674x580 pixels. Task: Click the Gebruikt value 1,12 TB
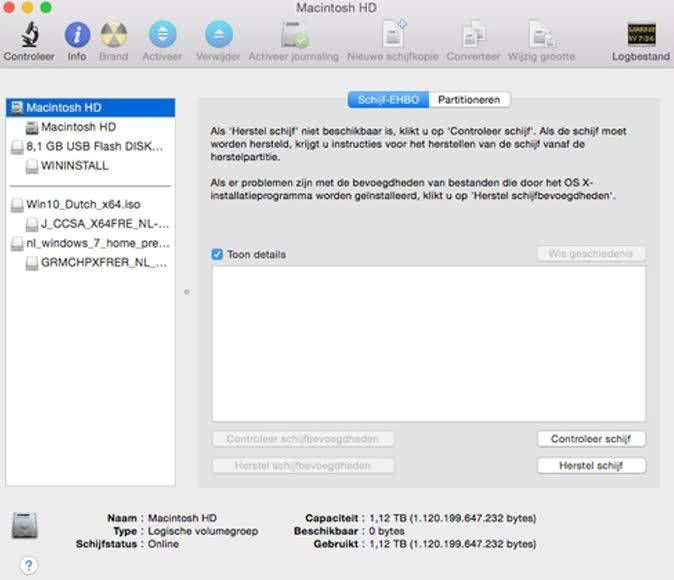click(x=453, y=544)
